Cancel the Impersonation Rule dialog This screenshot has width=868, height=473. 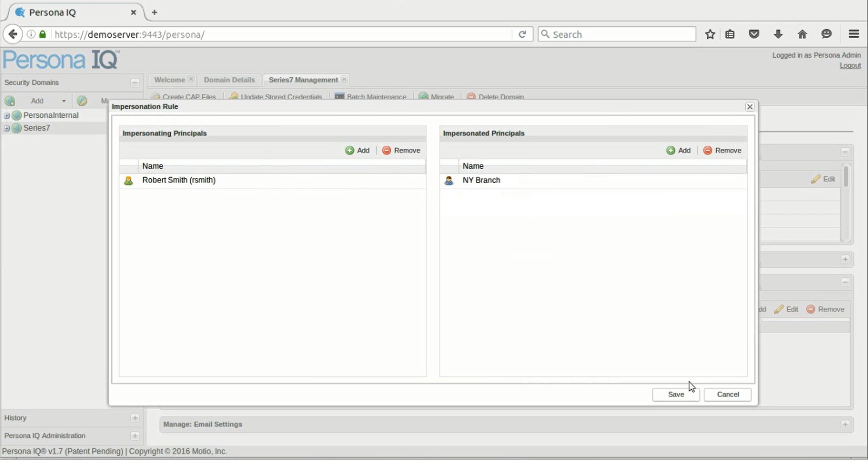click(727, 395)
